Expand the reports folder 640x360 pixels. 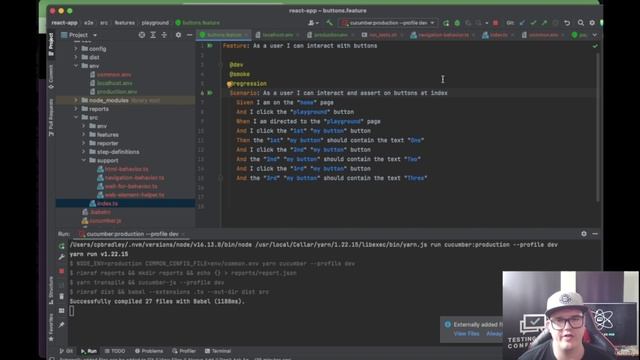click(76, 109)
